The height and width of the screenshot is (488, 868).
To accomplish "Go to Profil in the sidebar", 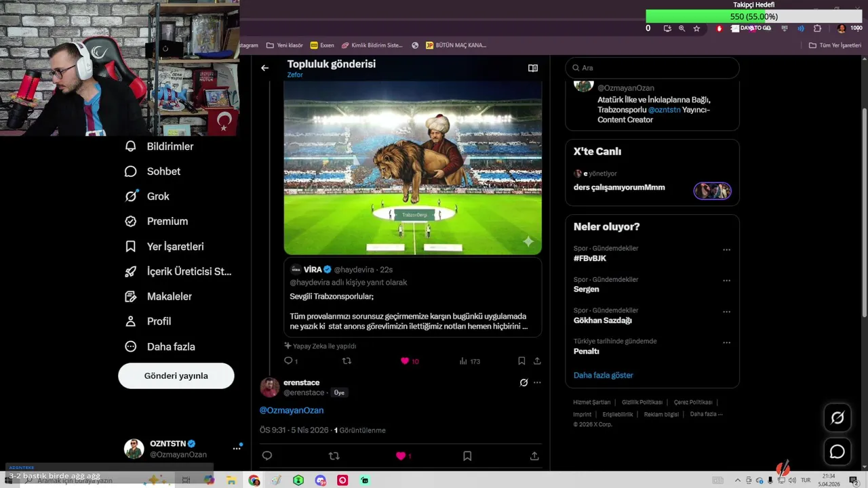I will coord(148,321).
